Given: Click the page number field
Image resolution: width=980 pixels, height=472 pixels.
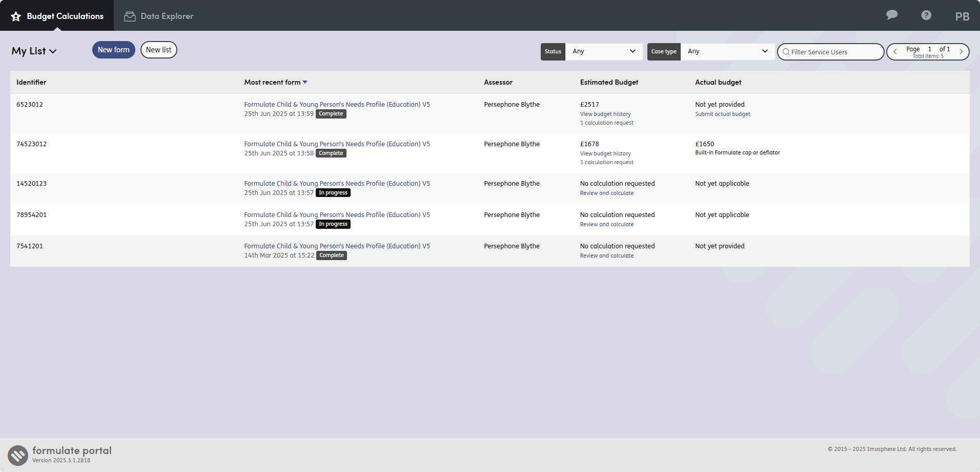Looking at the screenshot, I should (x=929, y=49).
